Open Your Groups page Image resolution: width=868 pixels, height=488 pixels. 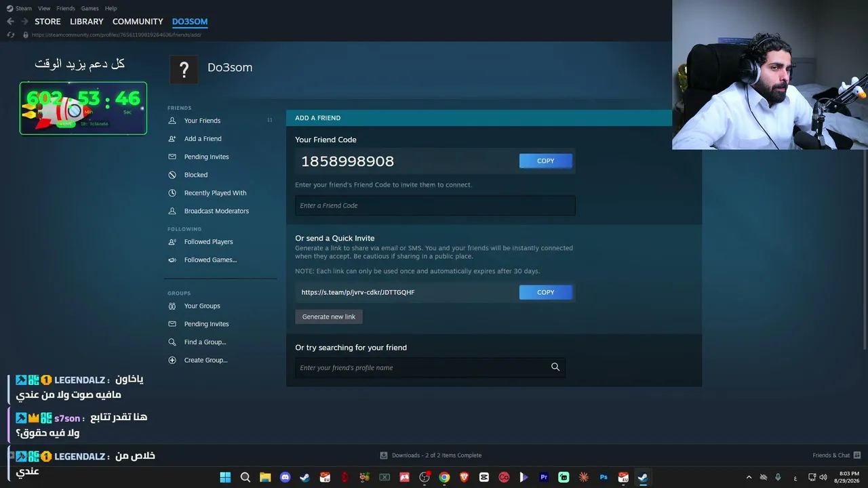[202, 306]
